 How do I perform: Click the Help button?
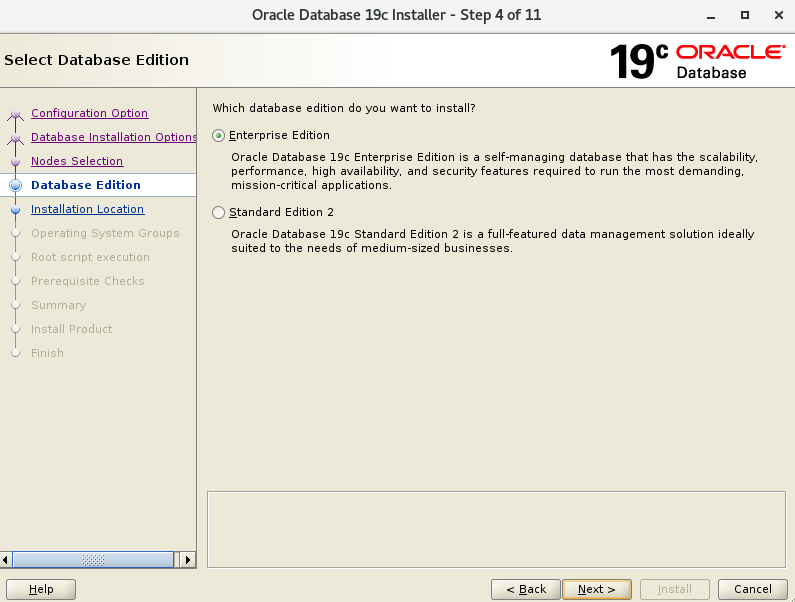point(41,589)
